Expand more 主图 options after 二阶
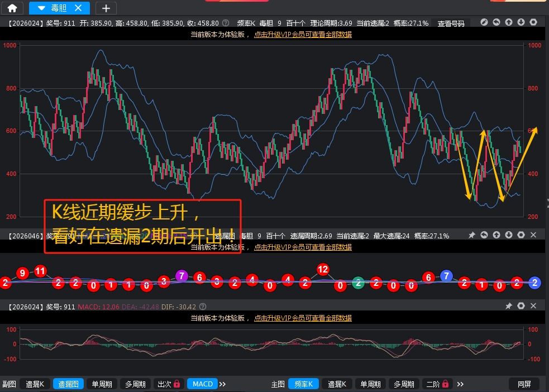 (460, 384)
